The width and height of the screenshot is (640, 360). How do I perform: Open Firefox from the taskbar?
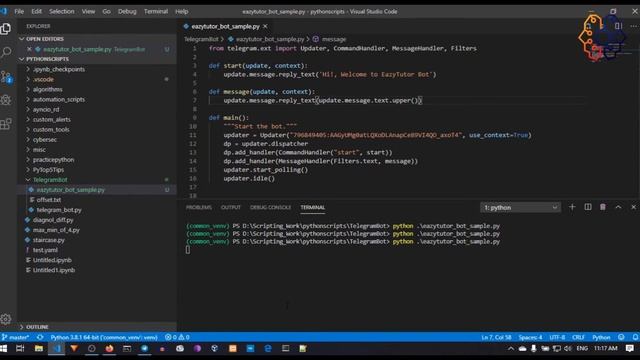pos(109,349)
